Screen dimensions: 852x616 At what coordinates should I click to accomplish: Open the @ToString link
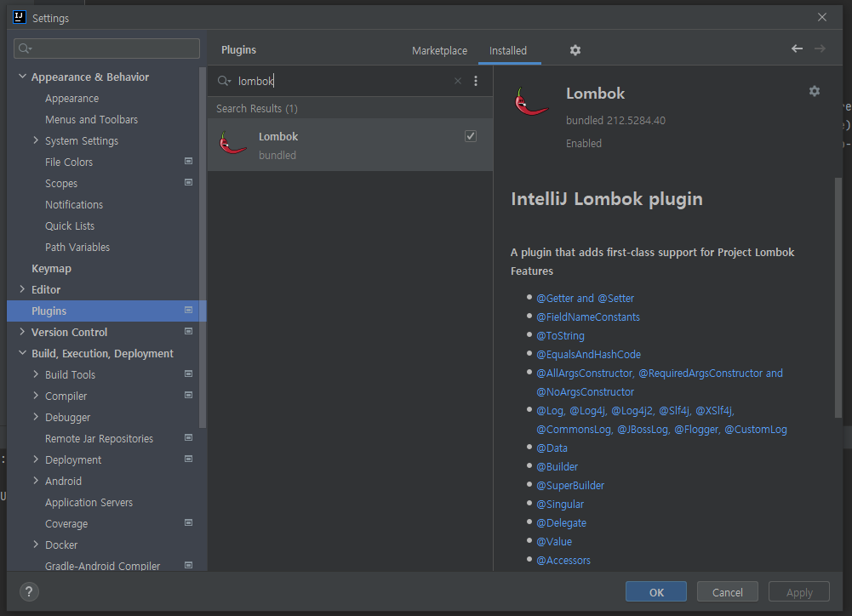click(x=560, y=336)
